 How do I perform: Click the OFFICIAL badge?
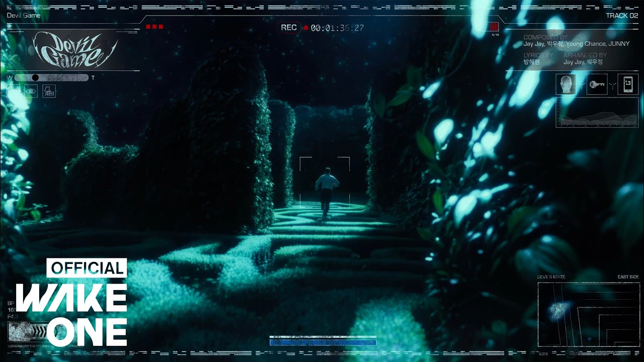pyautogui.click(x=87, y=268)
